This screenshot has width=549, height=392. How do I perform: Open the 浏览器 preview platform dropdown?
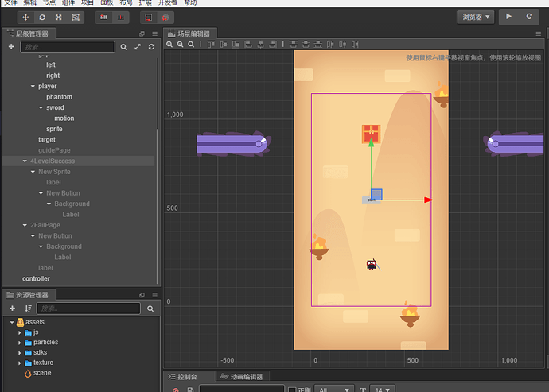click(476, 17)
